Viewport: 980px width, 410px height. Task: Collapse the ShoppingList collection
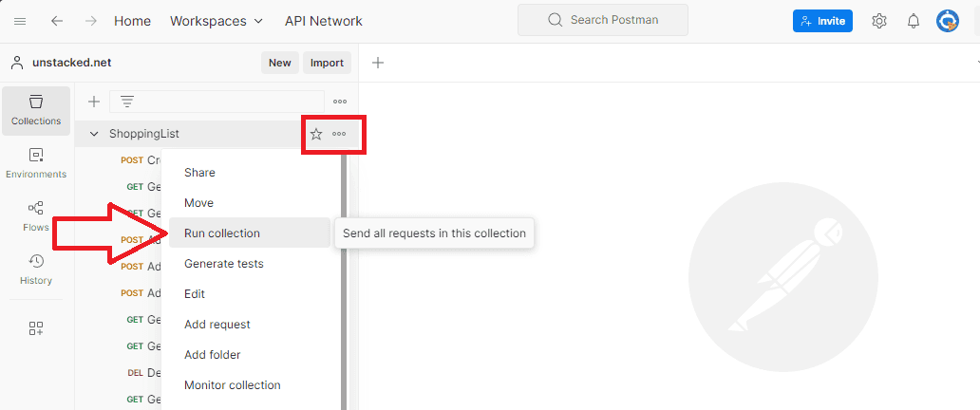point(94,134)
